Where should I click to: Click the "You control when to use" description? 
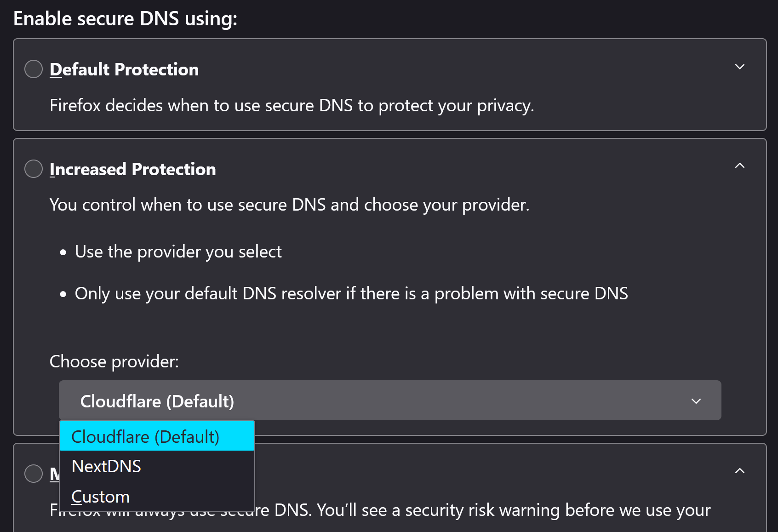289,205
